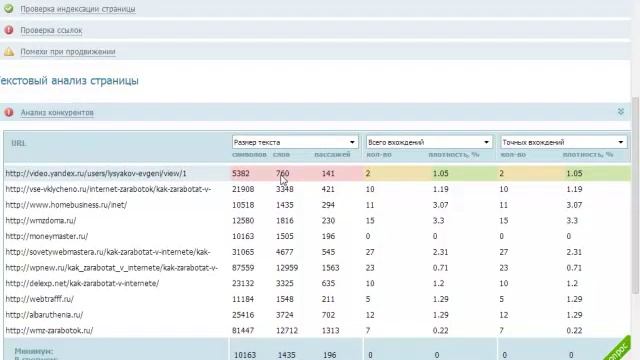Click the пассажей column subheader
The height and width of the screenshot is (360, 640).
pyautogui.click(x=332, y=155)
